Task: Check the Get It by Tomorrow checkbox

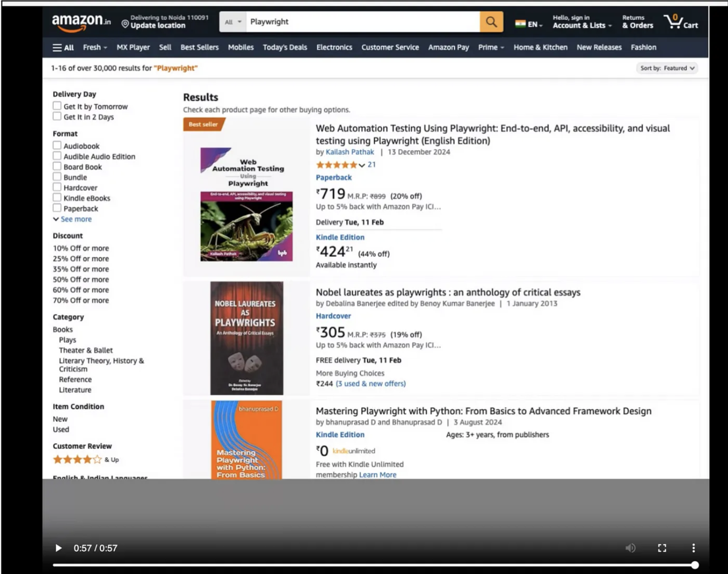Action: (57, 106)
